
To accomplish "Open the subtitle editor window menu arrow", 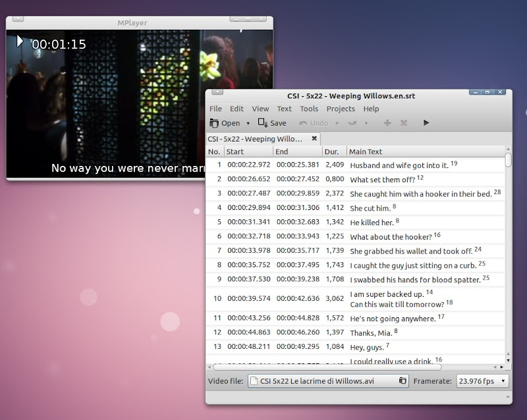I will click(x=217, y=92).
